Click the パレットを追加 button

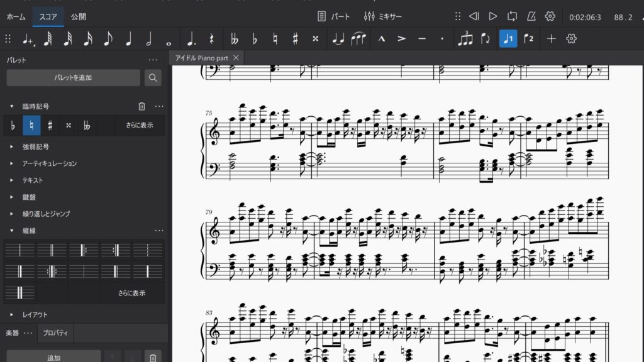[x=73, y=77]
